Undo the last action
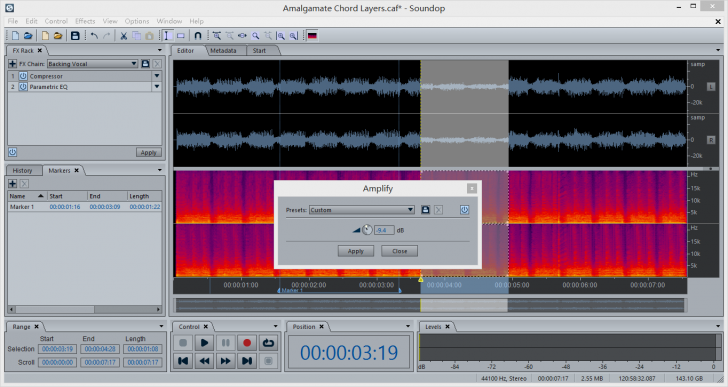The image size is (728, 387). (x=94, y=36)
